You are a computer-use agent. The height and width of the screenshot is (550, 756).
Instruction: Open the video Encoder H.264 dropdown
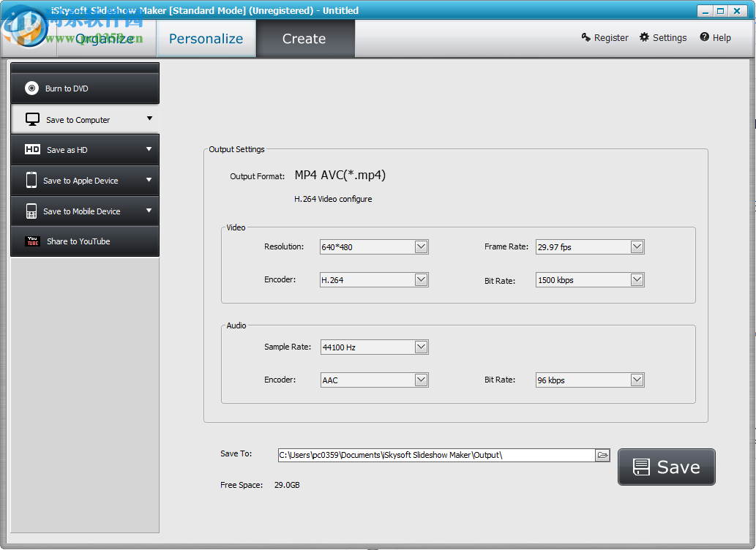pos(421,280)
